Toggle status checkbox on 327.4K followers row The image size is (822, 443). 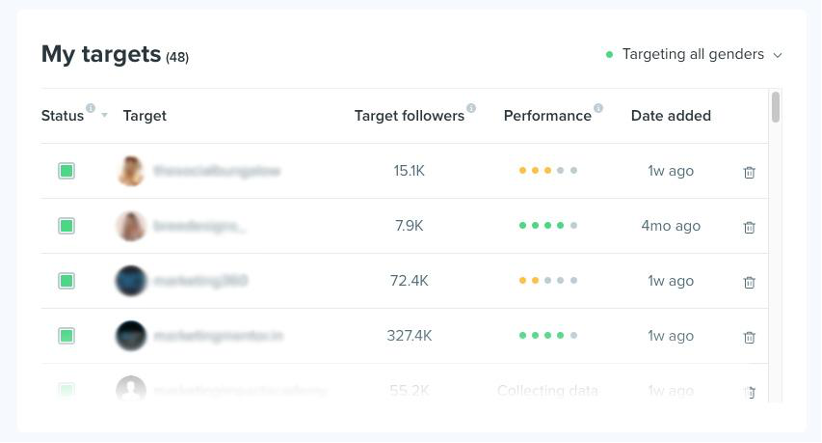point(66,336)
